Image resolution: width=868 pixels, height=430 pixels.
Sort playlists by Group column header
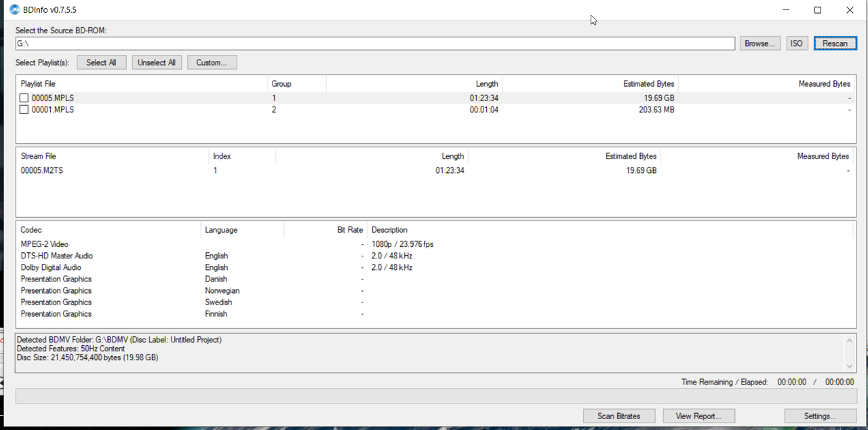(x=297, y=84)
